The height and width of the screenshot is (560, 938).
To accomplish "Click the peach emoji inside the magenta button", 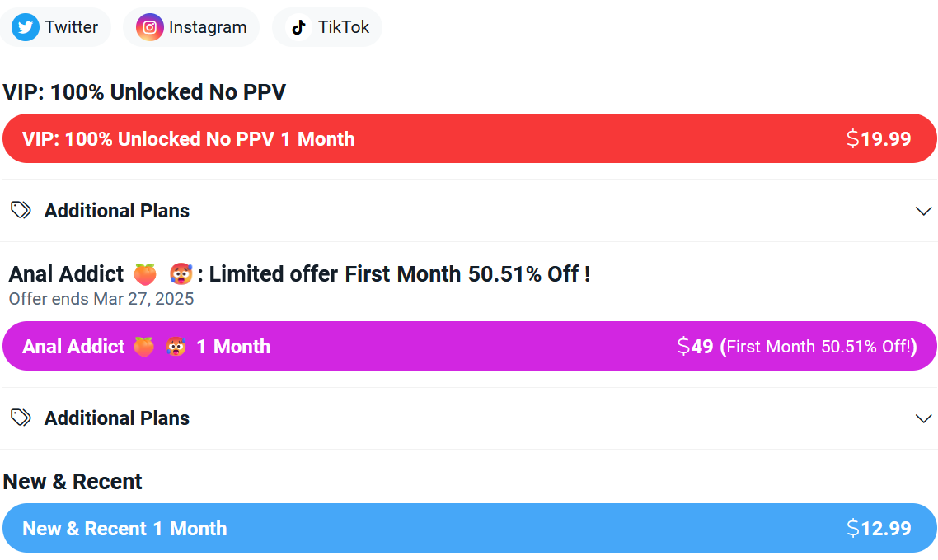I will [x=143, y=347].
